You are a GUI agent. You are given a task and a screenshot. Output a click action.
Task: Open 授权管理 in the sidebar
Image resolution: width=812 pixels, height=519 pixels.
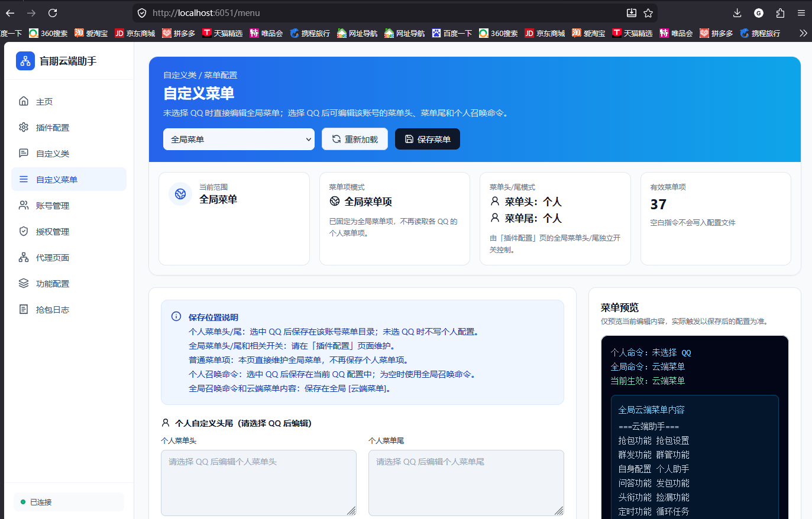click(x=69, y=231)
